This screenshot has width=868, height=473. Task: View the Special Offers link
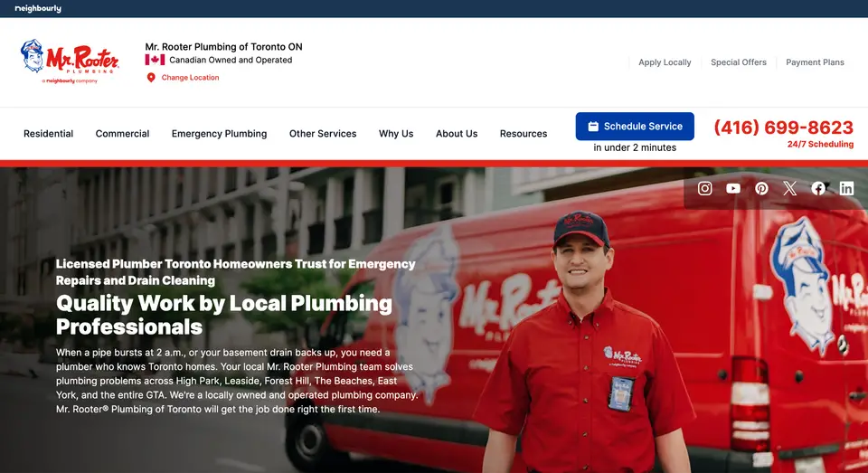coord(739,62)
